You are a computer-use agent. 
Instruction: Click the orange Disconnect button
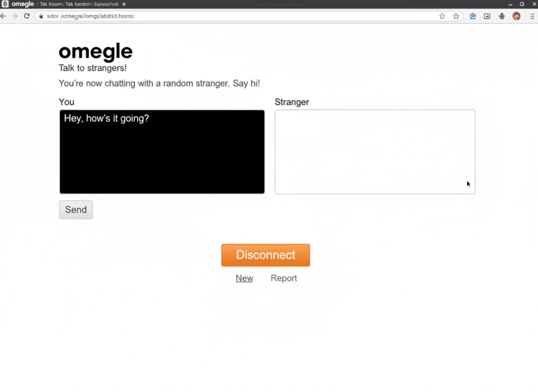pyautogui.click(x=265, y=255)
